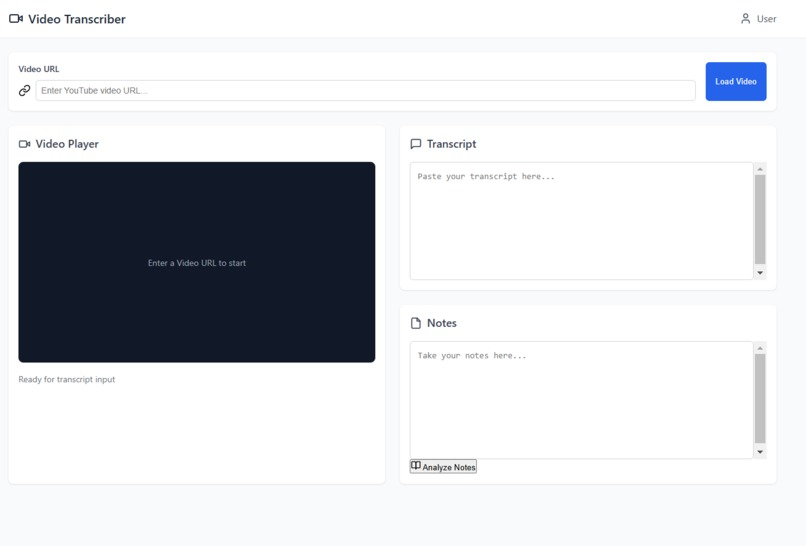806x546 pixels.
Task: Open the User profile icon
Action: tap(745, 19)
